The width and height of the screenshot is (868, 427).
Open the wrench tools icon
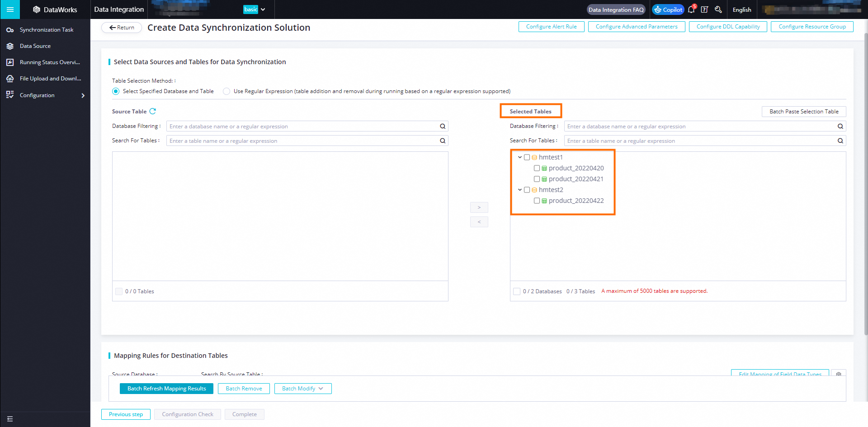[x=718, y=9]
